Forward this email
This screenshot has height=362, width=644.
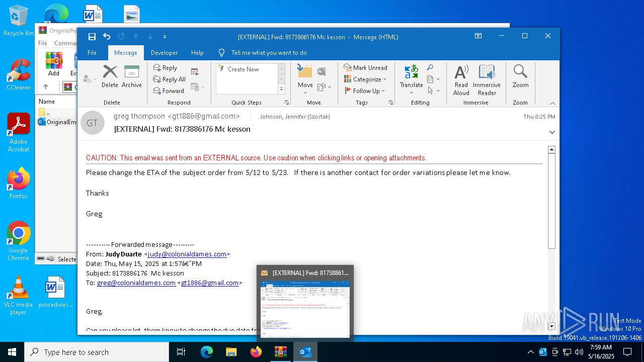click(169, 91)
